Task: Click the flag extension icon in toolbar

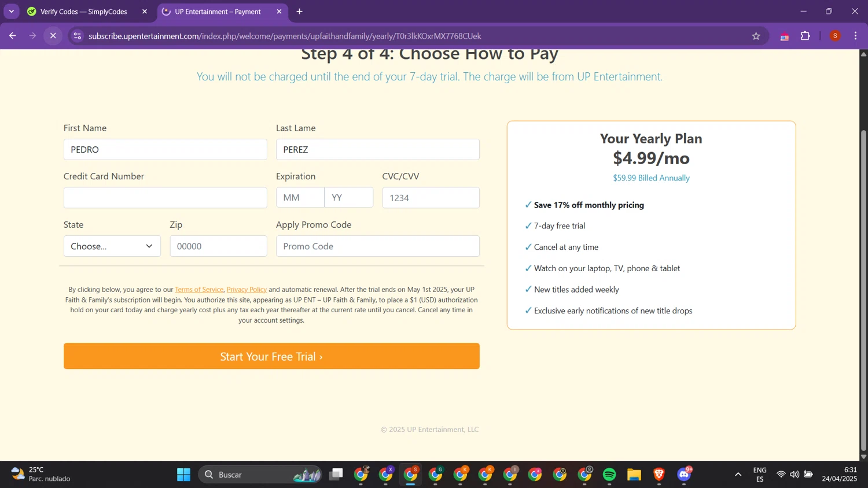Action: coord(784,36)
